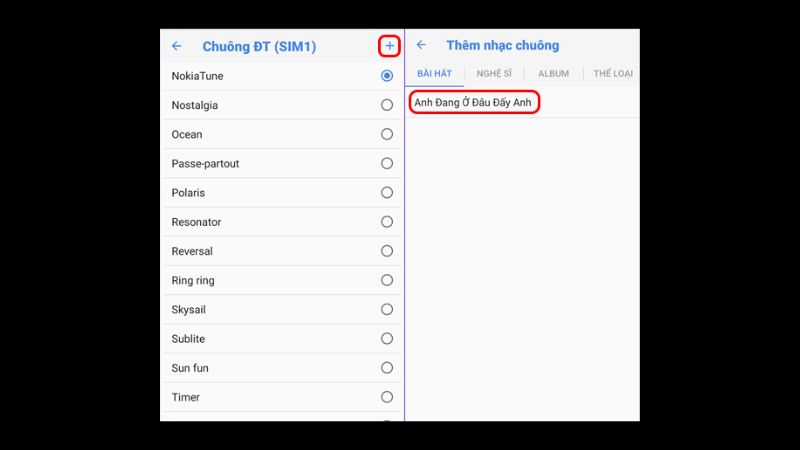Screen dimensions: 800x450
Task: Tap the plus icon to add ringtone
Action: (x=389, y=46)
